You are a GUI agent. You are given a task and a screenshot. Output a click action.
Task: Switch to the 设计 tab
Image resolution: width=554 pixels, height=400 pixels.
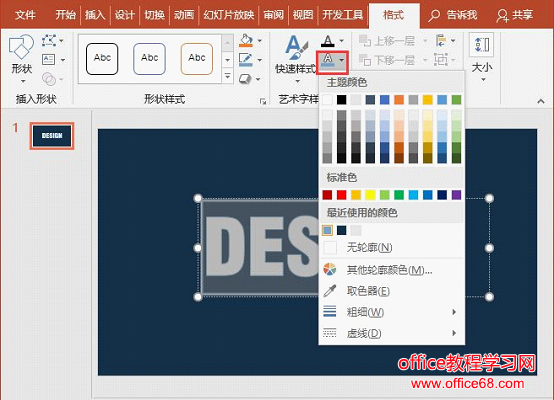125,15
